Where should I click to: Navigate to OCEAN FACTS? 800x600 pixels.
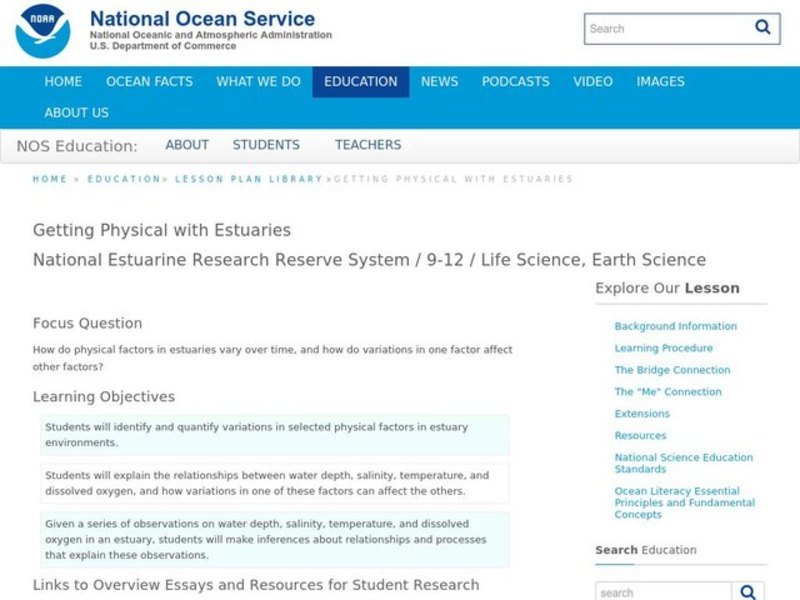[x=149, y=82]
